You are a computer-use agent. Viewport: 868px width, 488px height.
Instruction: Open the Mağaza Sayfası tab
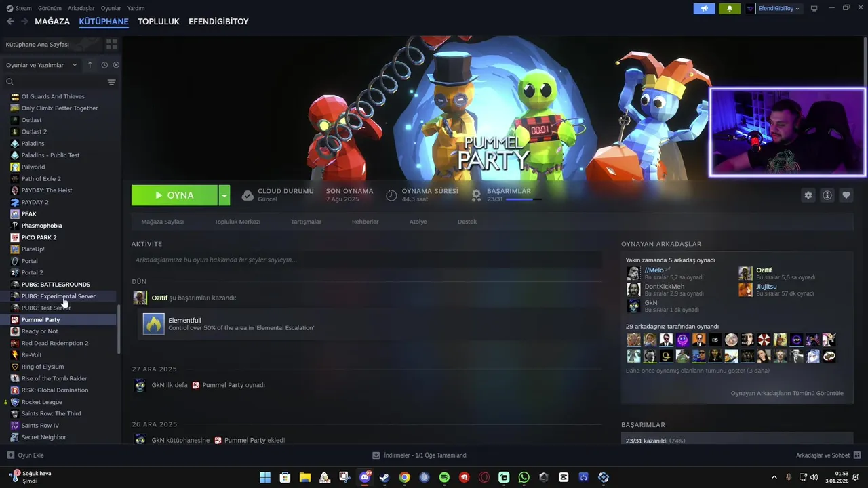point(162,222)
